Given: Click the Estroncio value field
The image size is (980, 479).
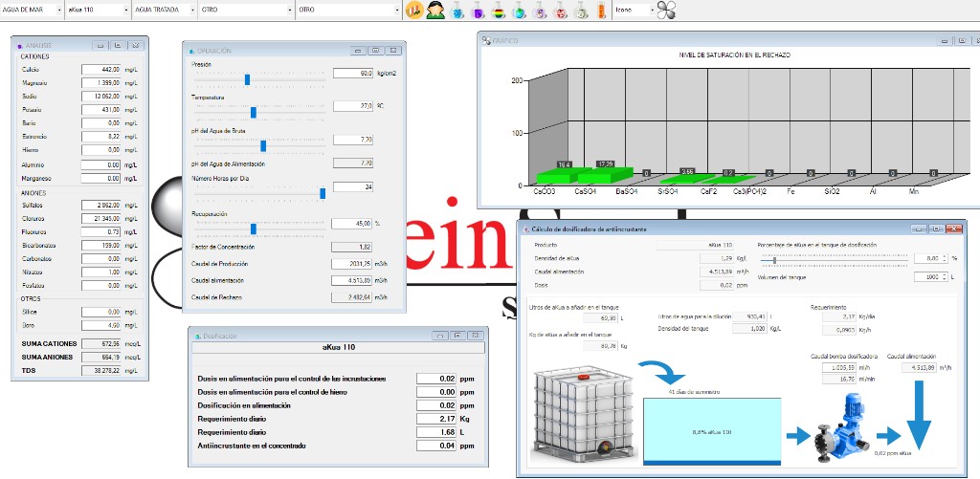Looking at the screenshot, I should coord(100,136).
